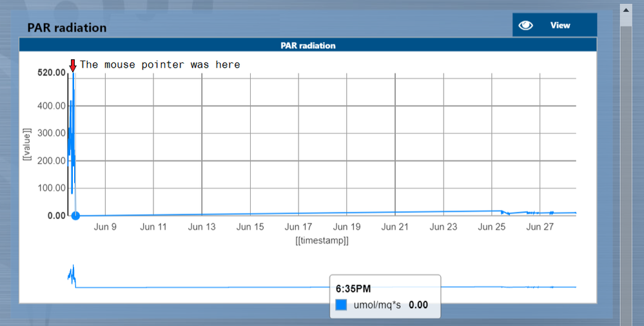Click the Jun 15 axis label
The height and width of the screenshot is (326, 644).
[x=250, y=227]
